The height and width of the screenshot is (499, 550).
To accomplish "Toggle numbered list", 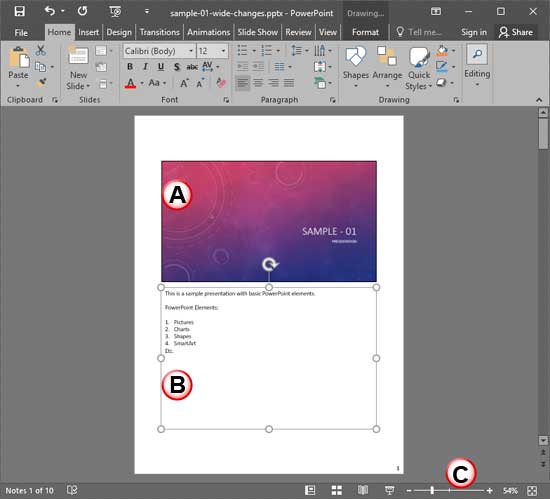I will (x=267, y=51).
